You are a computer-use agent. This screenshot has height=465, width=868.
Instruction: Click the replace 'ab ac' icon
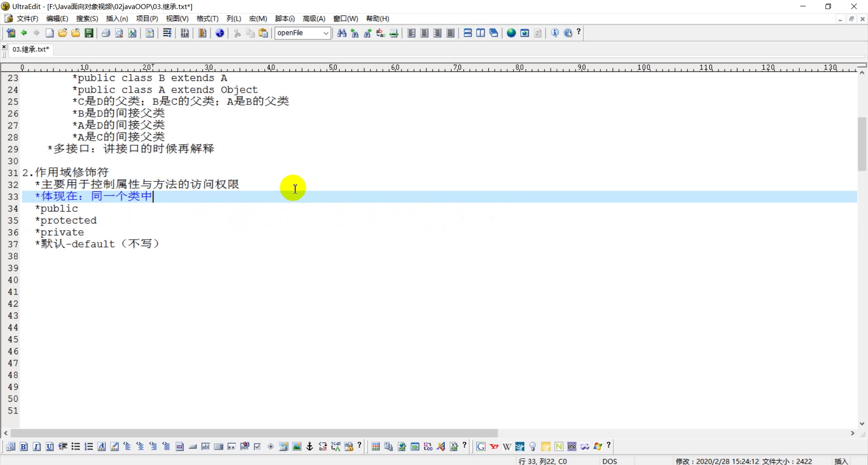pyautogui.click(x=381, y=33)
